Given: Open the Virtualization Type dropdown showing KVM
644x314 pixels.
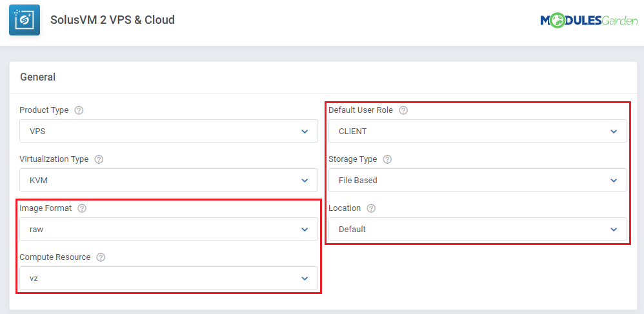Looking at the screenshot, I should (169, 180).
